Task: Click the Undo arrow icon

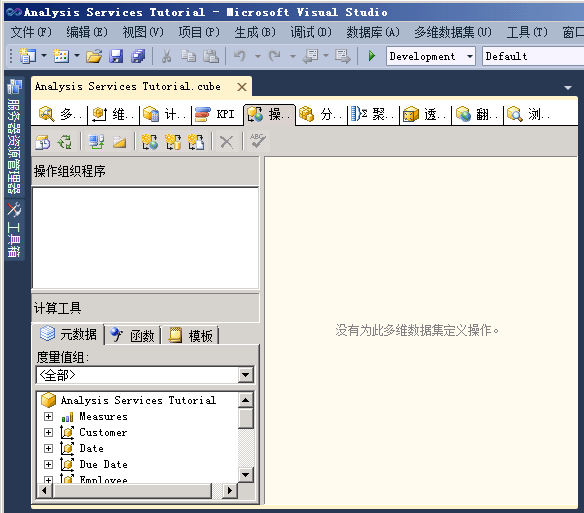Action: click(x=240, y=56)
